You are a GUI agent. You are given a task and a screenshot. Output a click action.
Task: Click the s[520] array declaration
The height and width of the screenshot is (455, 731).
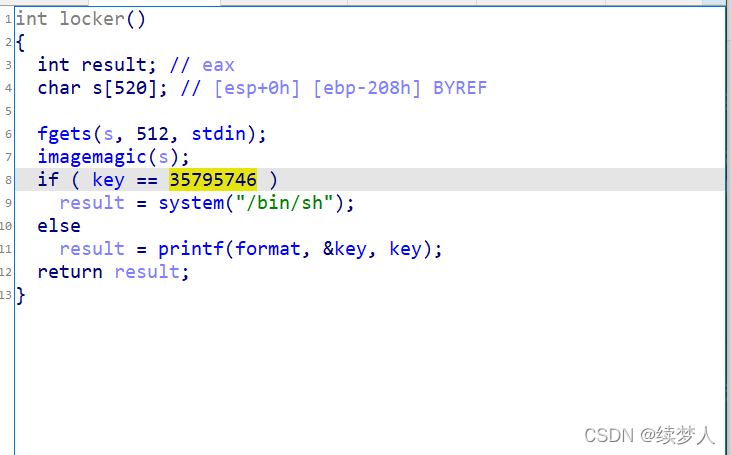124,88
